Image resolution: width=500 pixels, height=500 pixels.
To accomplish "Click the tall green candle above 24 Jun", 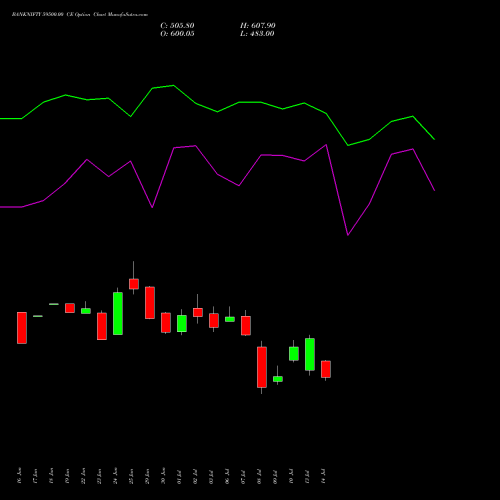I will (118, 313).
